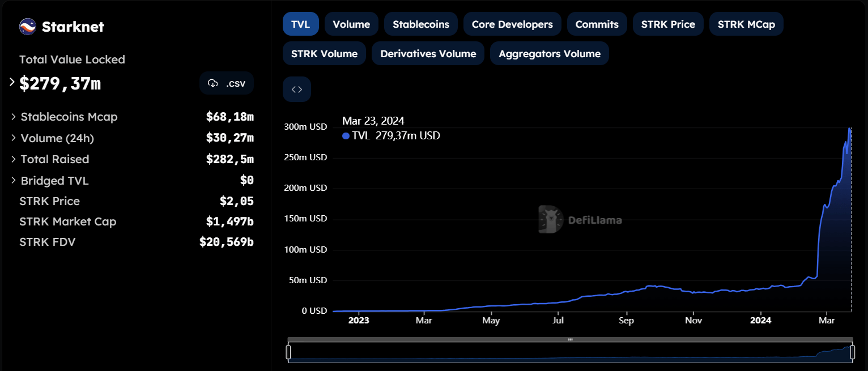This screenshot has width=868, height=371.
Task: Toggle the TVL chart metric
Action: (x=301, y=24)
